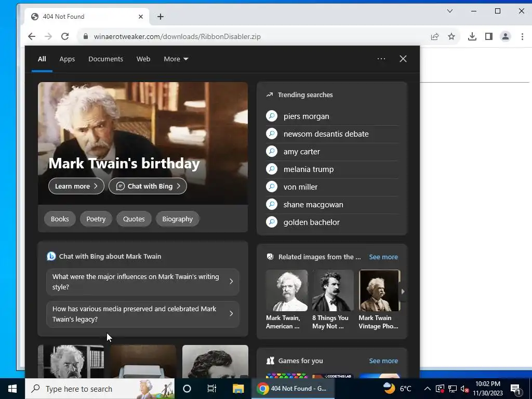Click tray security alert icon
532x399 pixels.
click(x=440, y=389)
